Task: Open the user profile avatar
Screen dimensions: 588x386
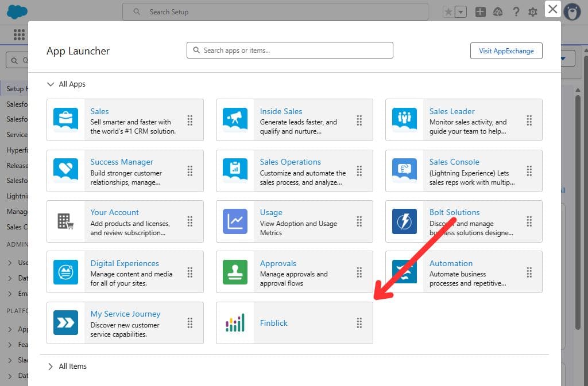Action: pos(572,12)
